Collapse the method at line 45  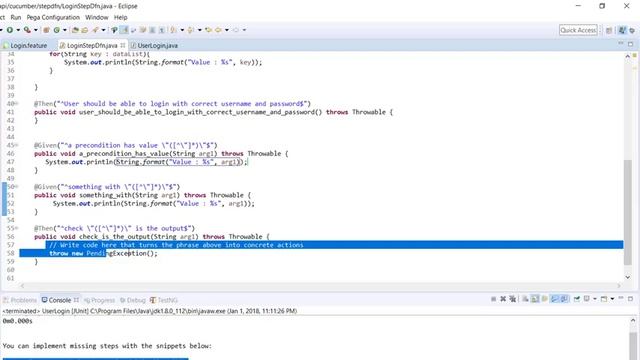coord(17,145)
